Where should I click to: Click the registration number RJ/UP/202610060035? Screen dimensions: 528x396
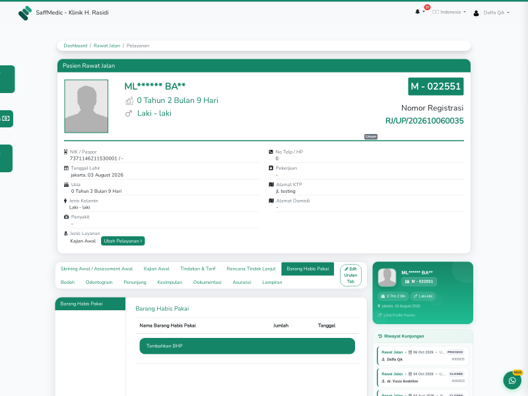(424, 121)
